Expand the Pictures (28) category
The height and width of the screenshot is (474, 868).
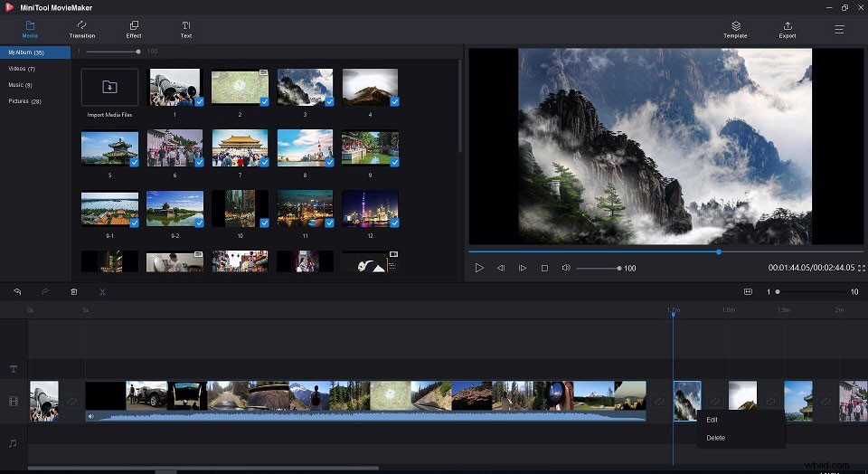(24, 101)
